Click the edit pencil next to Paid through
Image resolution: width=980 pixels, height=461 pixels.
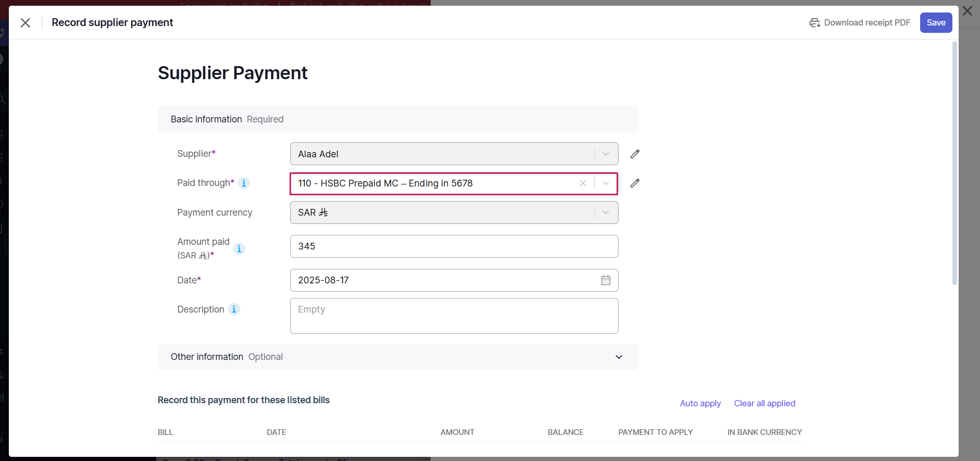click(x=634, y=183)
